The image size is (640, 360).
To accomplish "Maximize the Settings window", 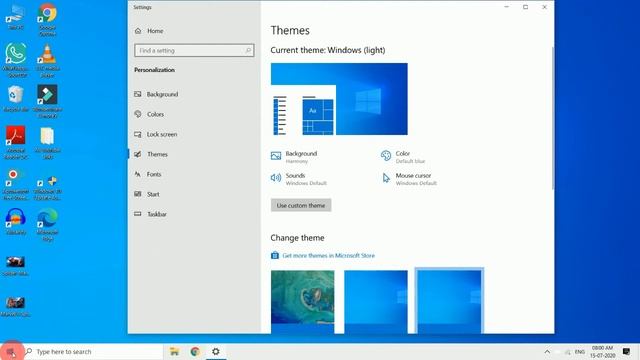I will (x=525, y=7).
